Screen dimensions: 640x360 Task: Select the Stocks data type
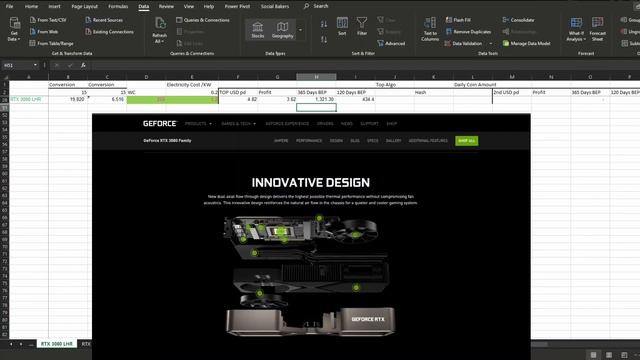258,30
